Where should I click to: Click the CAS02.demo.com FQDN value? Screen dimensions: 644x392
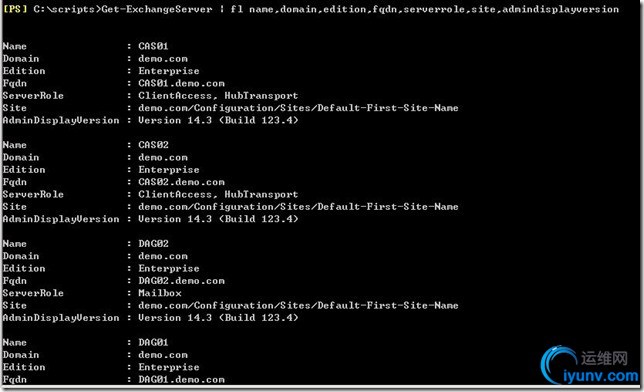click(x=181, y=182)
